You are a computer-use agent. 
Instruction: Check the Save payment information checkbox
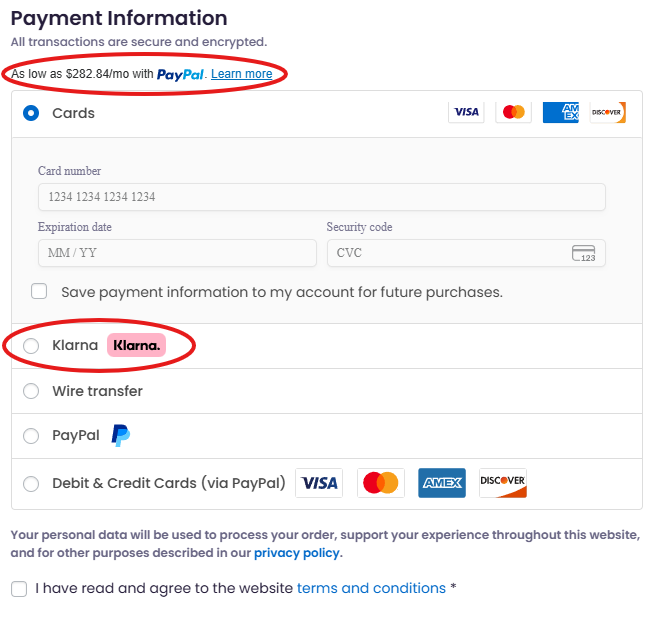click(x=39, y=291)
